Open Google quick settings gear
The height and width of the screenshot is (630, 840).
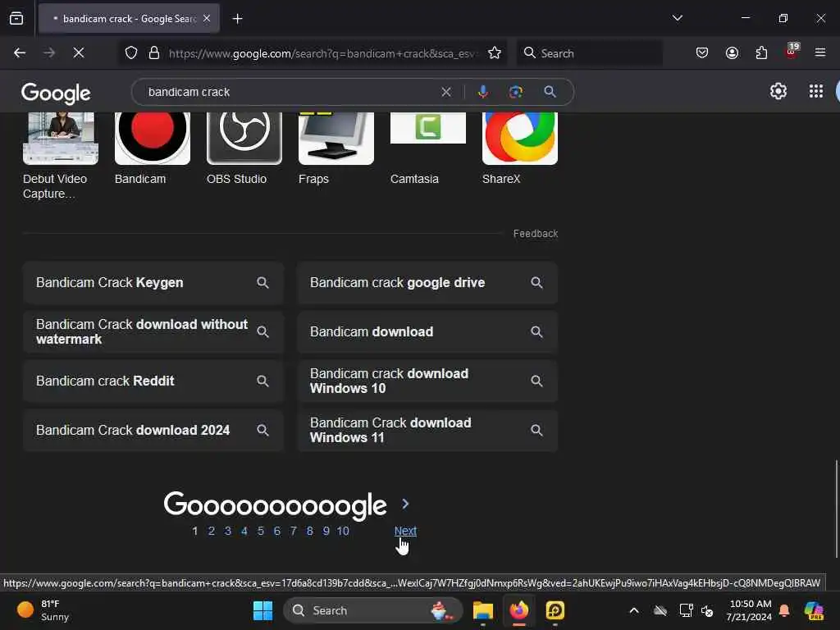tap(778, 92)
